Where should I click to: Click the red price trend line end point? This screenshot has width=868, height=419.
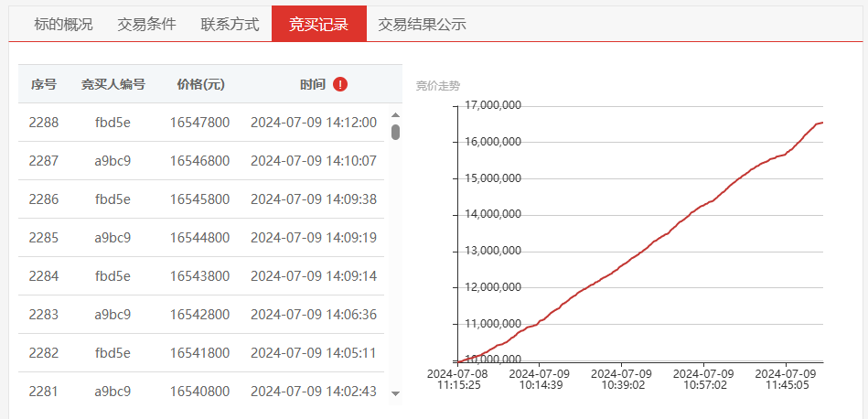(x=822, y=123)
